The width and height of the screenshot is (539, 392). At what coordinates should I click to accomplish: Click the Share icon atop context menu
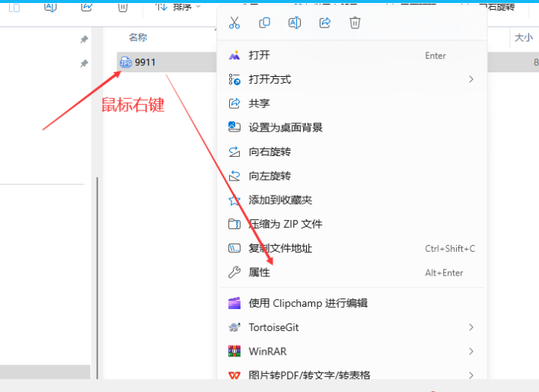(325, 23)
